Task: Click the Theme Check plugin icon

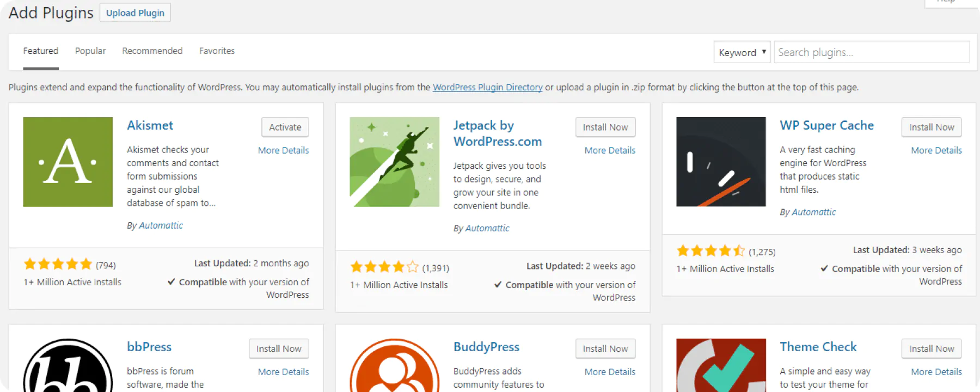Action: 721,366
